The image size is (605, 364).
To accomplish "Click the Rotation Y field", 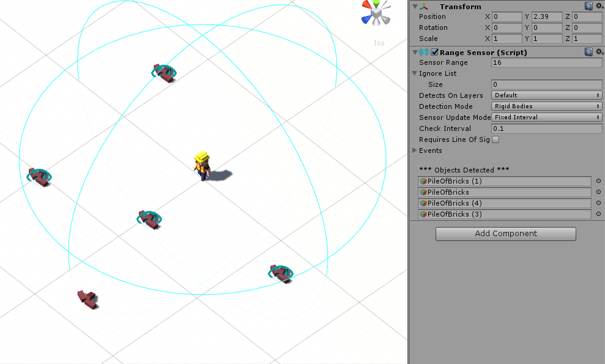I will [x=547, y=28].
